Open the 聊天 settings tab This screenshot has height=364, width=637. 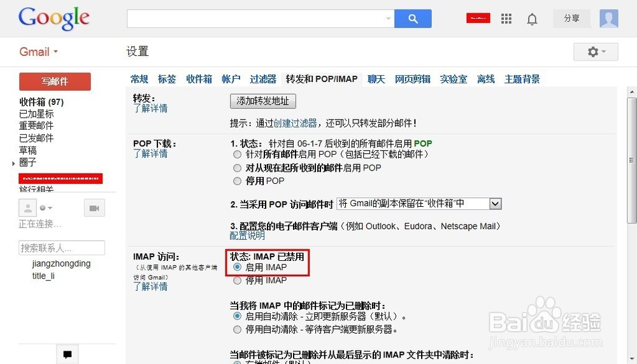[x=376, y=79]
